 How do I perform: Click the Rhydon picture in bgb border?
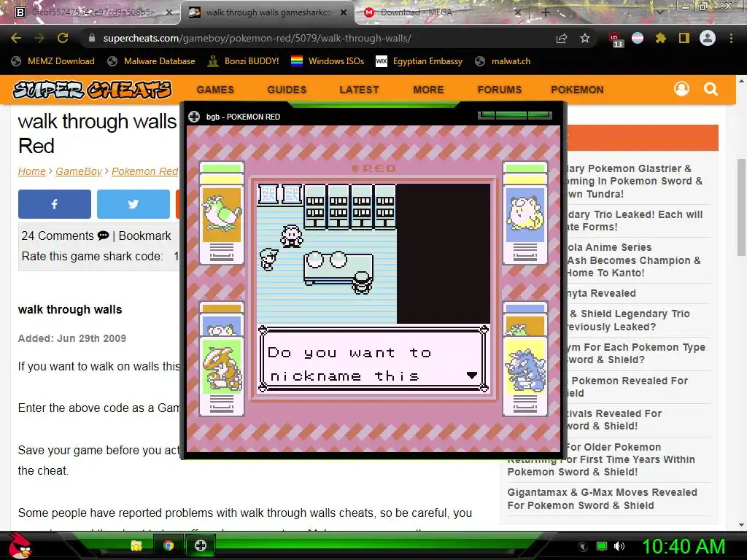(525, 366)
